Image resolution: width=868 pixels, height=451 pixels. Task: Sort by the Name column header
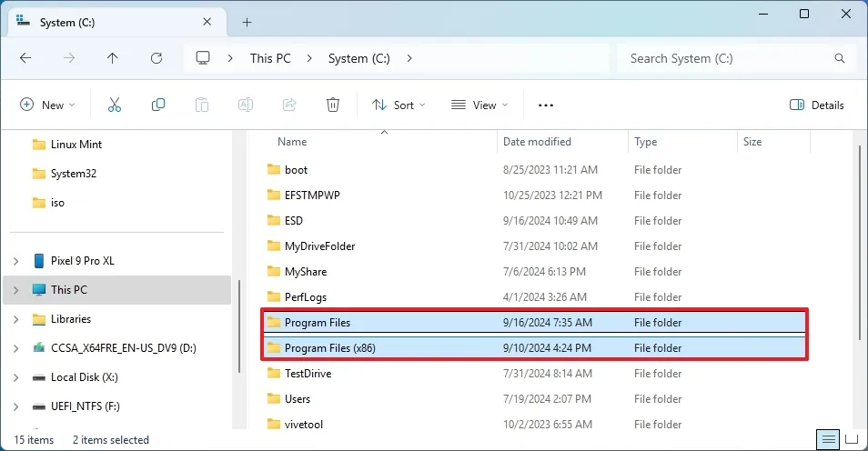[292, 142]
